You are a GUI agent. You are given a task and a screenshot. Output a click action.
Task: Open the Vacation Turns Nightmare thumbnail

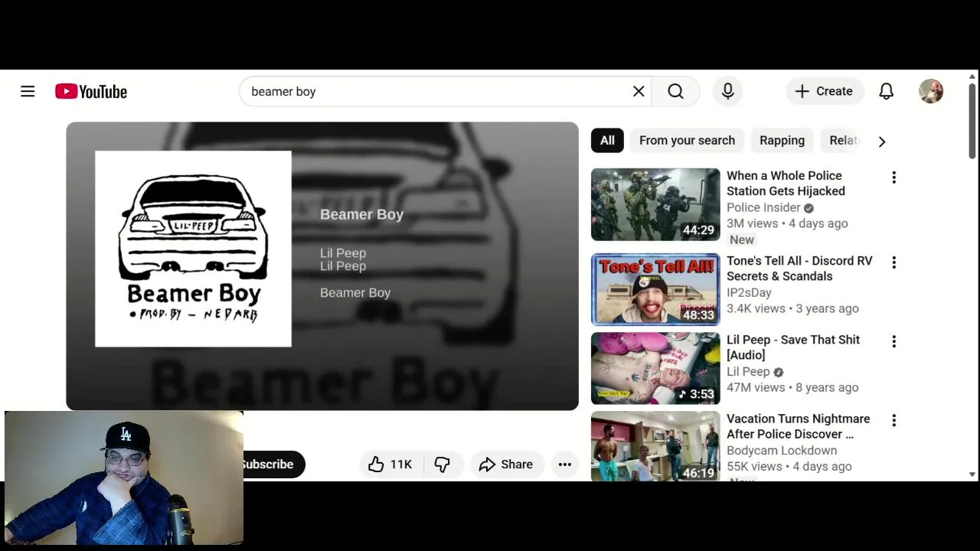coord(655,446)
